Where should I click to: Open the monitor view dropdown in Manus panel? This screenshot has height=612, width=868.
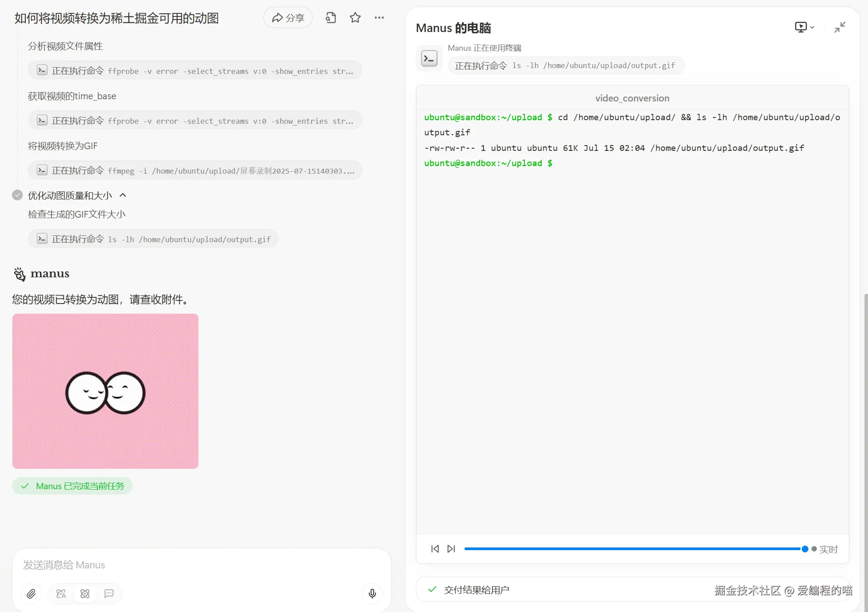point(804,28)
